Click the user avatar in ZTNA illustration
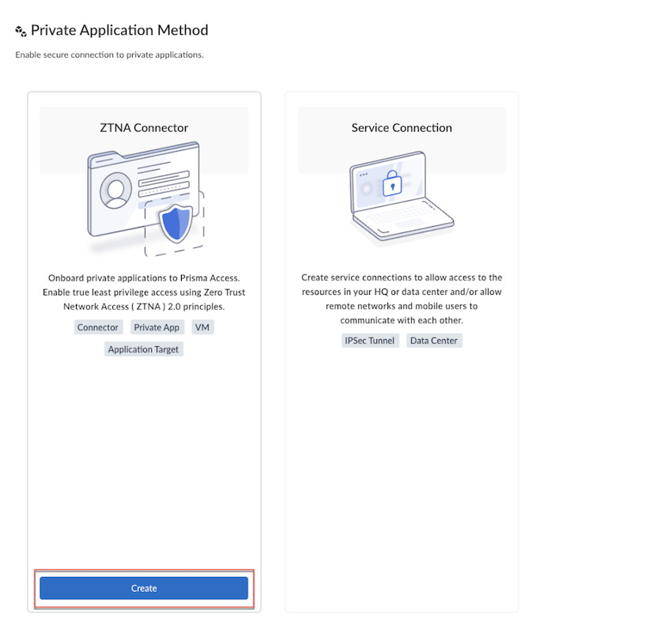This screenshot has height=629, width=672. (117, 191)
